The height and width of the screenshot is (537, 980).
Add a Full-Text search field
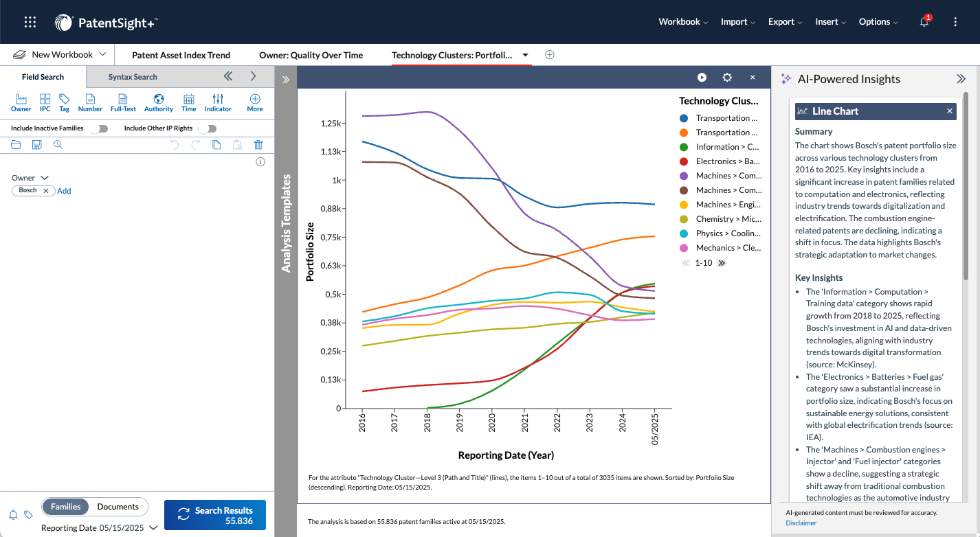point(123,103)
